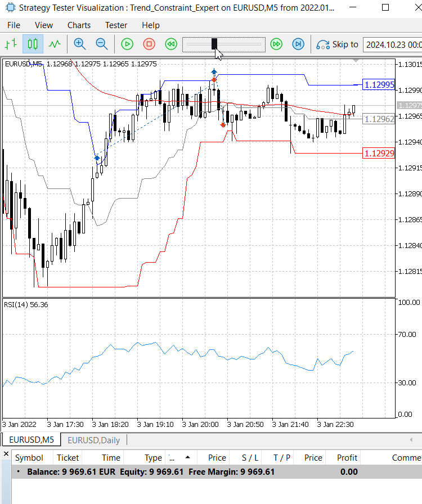Slow down the visualization speed
The width and height of the screenshot is (422, 504).
click(x=171, y=44)
